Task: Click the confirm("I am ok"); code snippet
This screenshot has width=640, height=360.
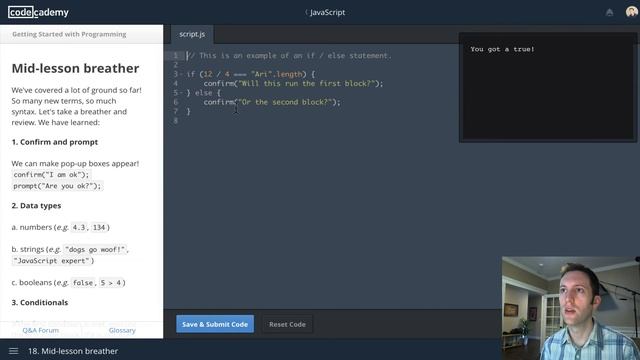Action: (x=51, y=175)
